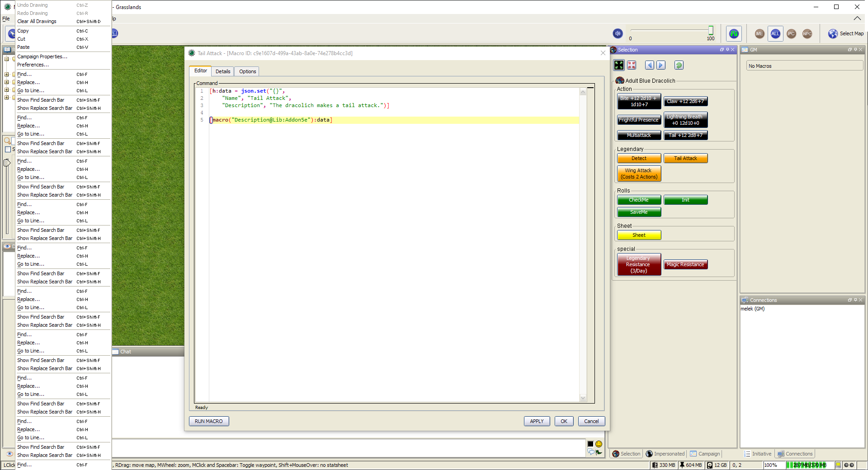868x470 pixels.
Task: Click the RUN MACRO button
Action: point(208,421)
